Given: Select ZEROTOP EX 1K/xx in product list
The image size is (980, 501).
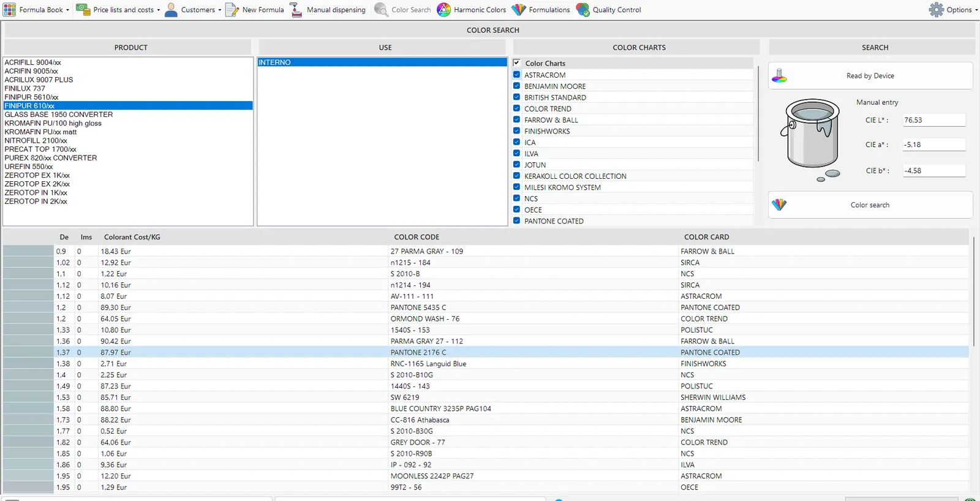Looking at the screenshot, I should click(x=128, y=175).
